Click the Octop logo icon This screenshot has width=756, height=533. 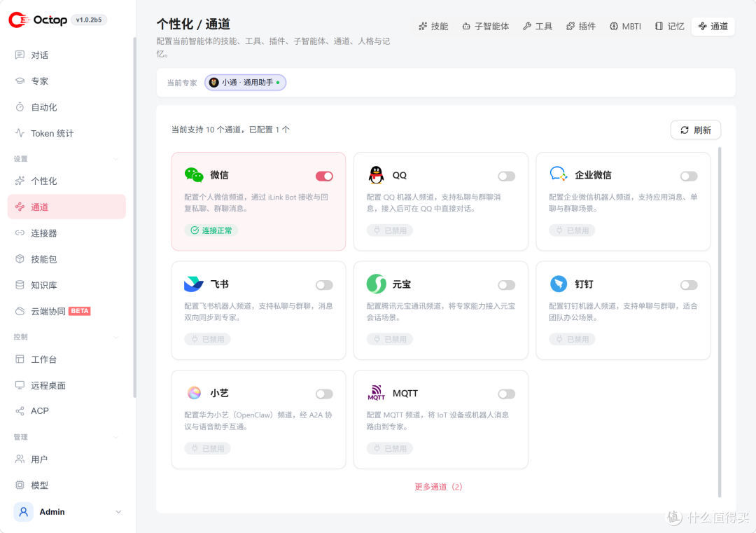pos(20,20)
